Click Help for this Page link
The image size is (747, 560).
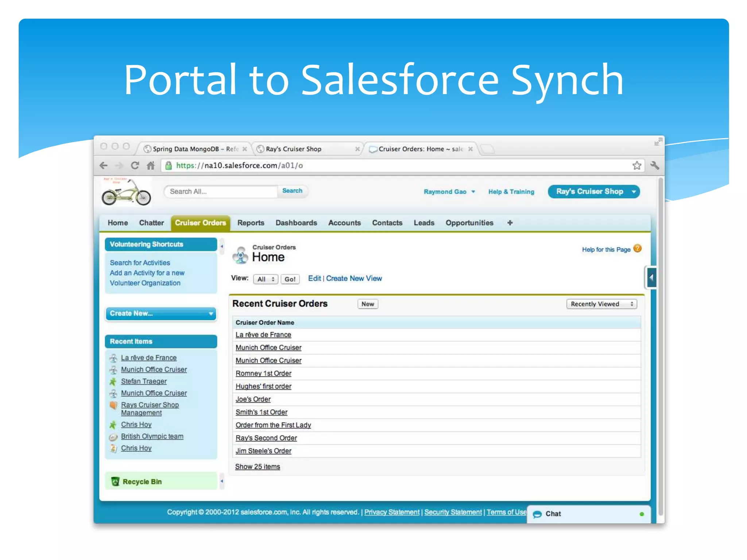pos(606,250)
